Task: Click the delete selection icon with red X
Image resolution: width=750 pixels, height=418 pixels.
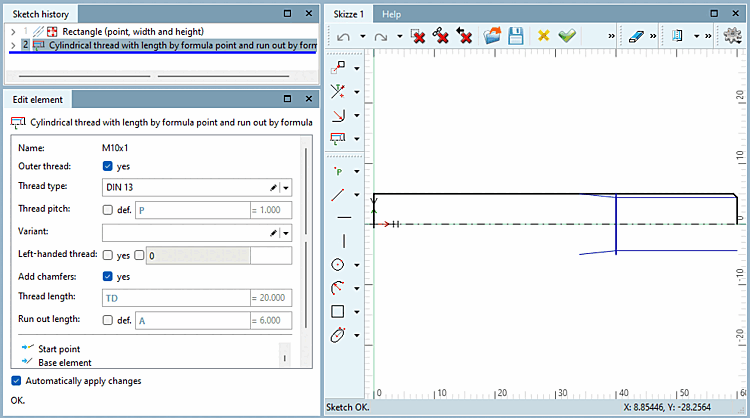Action: tap(418, 35)
